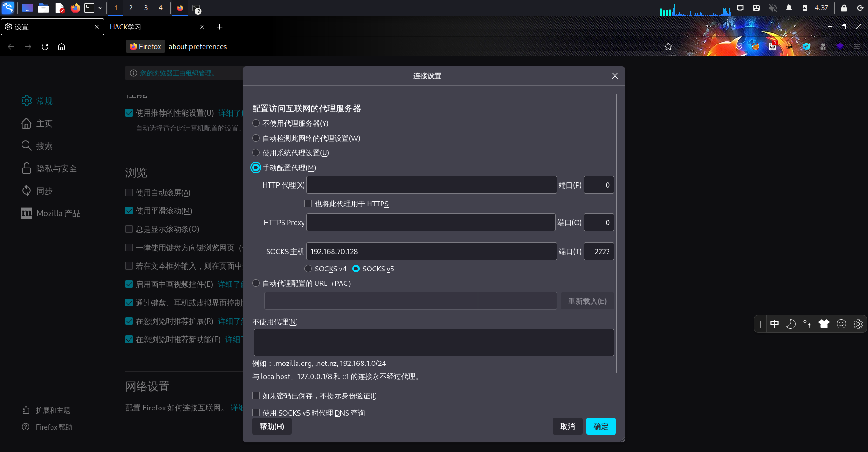Select 自动代理配置的 URL (PAC) radio option
This screenshot has width=868, height=452.
click(x=256, y=283)
